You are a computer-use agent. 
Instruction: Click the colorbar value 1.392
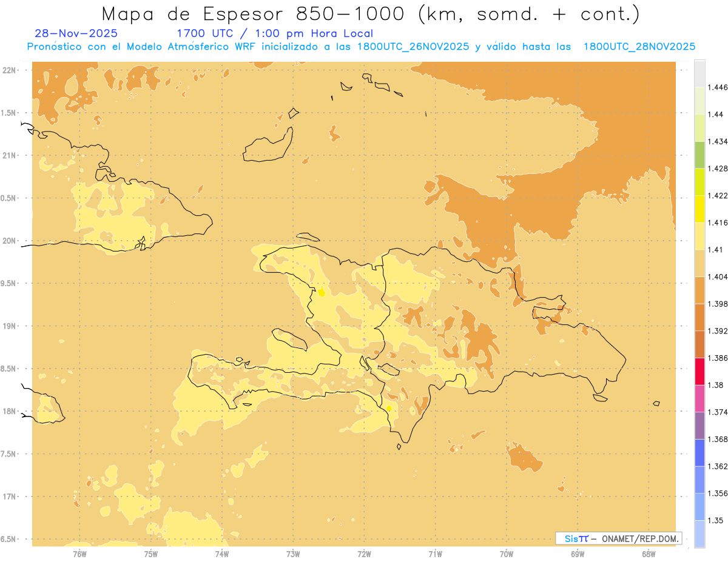pos(718,331)
